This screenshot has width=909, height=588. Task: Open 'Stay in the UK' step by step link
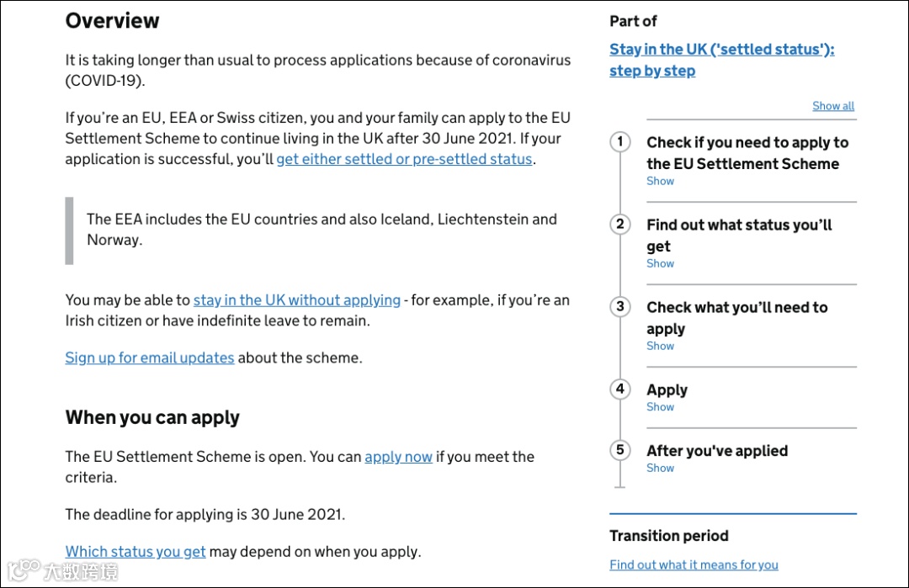click(721, 60)
